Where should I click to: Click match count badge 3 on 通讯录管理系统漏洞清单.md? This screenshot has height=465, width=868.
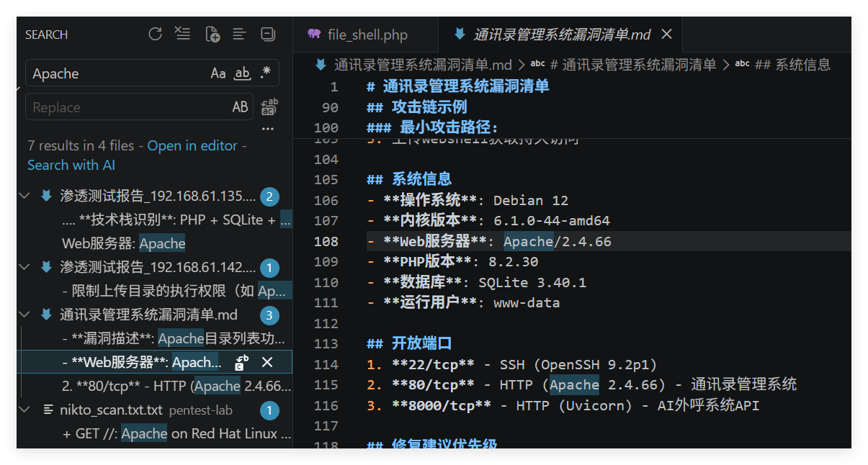coord(269,315)
